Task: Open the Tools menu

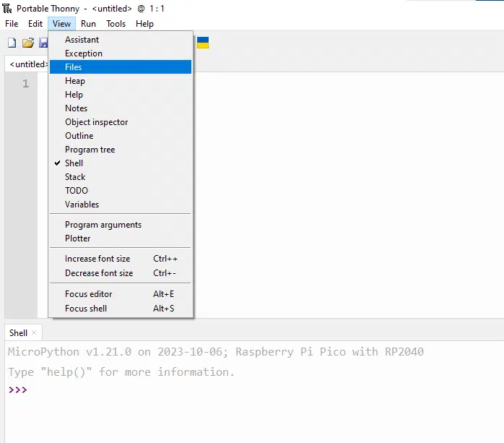Action: 116,24
